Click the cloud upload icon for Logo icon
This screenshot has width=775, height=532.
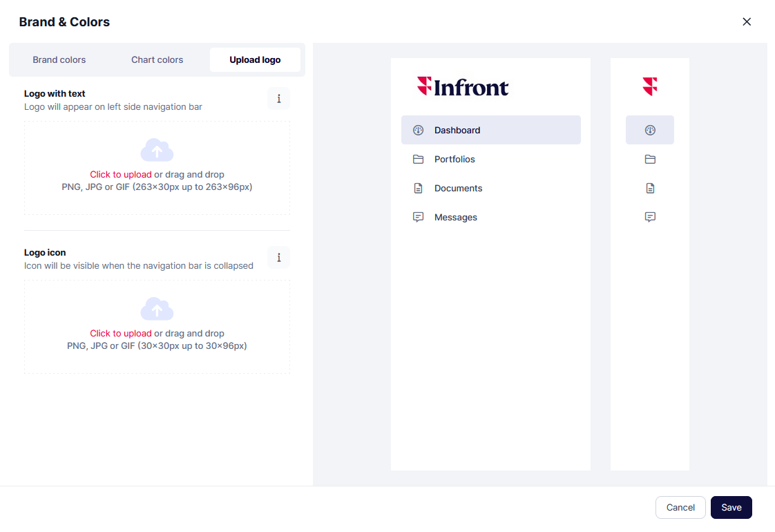click(157, 310)
